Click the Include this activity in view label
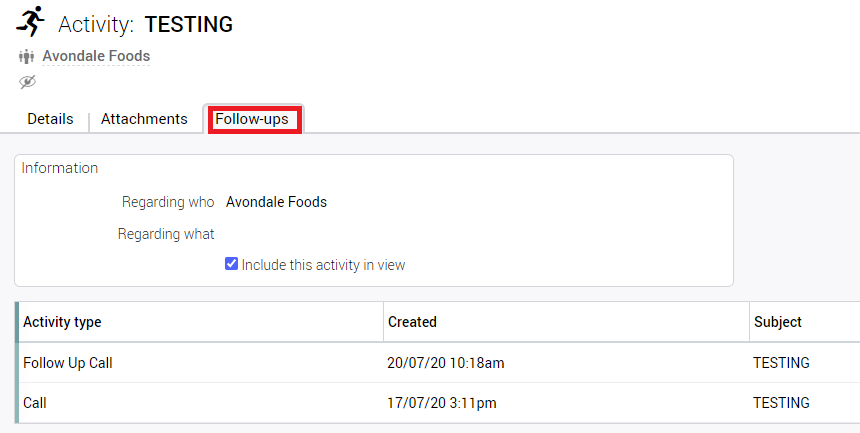The image size is (860, 433). (x=323, y=265)
